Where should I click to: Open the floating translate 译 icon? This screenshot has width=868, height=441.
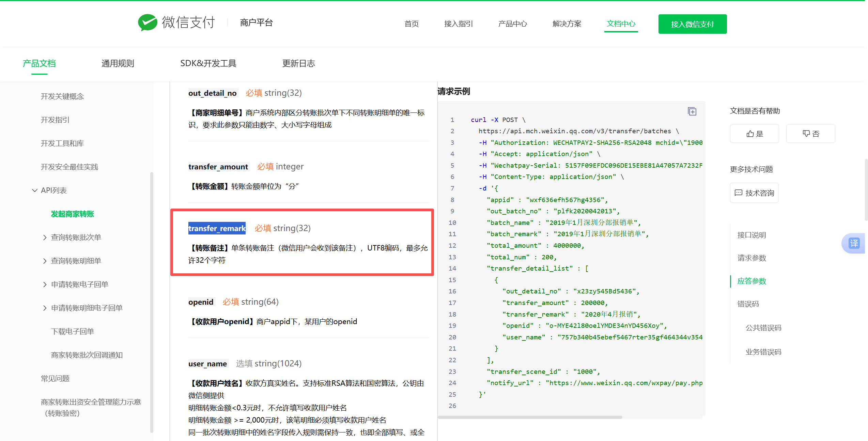tap(854, 243)
